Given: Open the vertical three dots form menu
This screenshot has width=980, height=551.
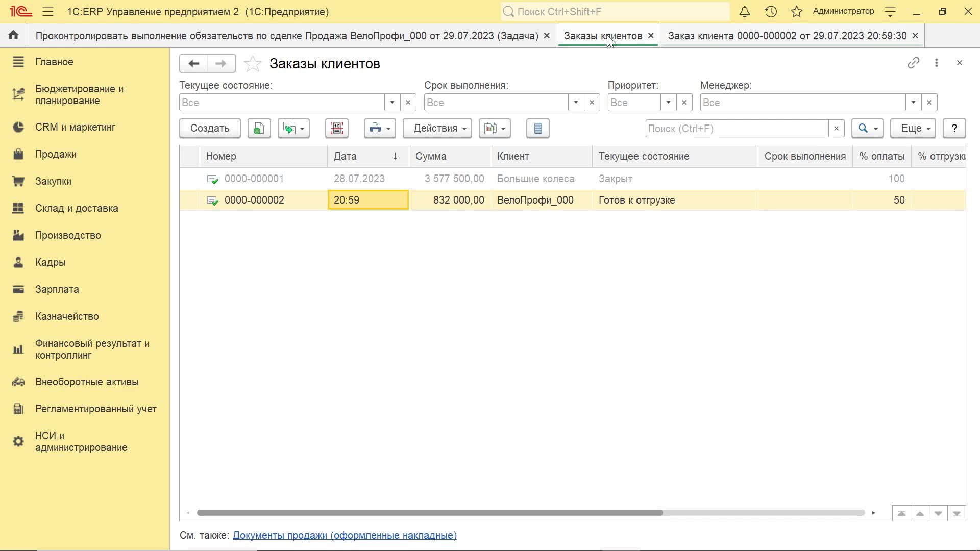Looking at the screenshot, I should 937,63.
